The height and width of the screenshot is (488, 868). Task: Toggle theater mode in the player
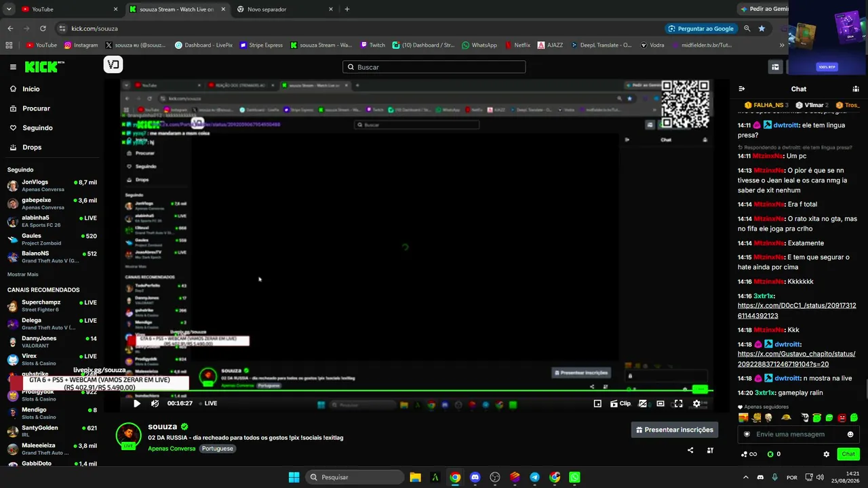click(x=660, y=403)
